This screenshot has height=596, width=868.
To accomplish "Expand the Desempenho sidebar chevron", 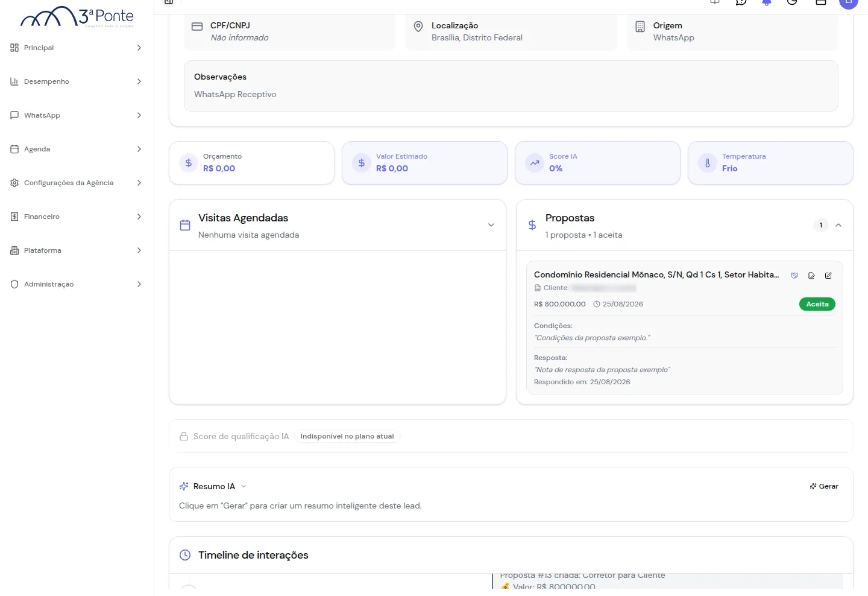I will (x=139, y=81).
